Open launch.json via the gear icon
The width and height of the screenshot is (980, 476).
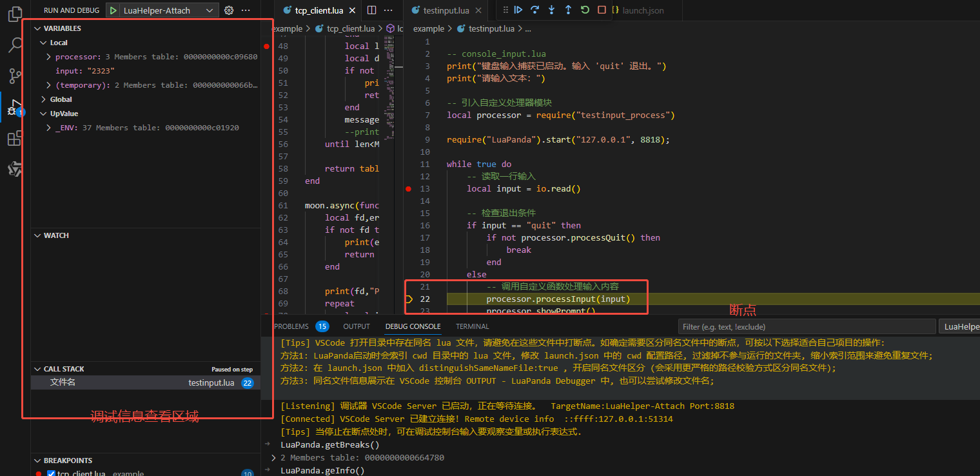click(229, 10)
